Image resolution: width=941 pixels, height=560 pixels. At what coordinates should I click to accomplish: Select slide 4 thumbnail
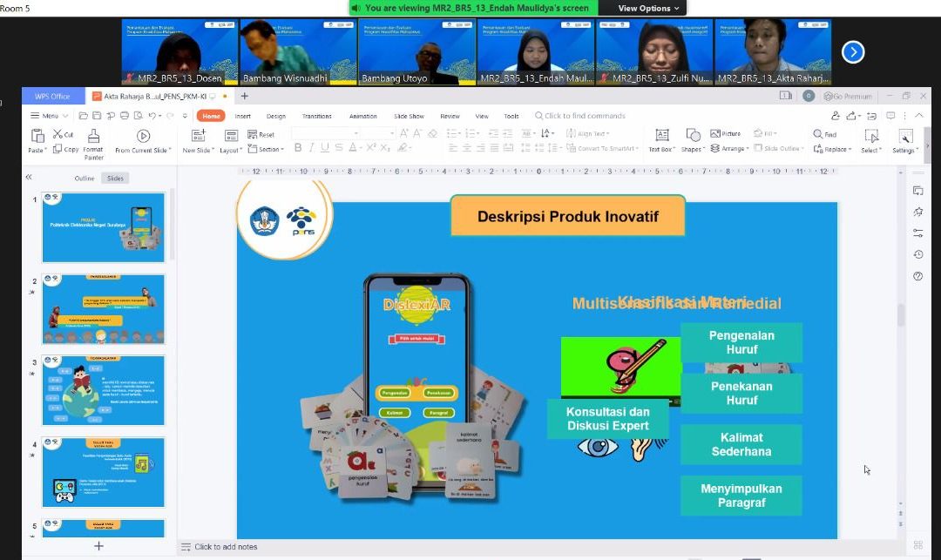point(103,472)
